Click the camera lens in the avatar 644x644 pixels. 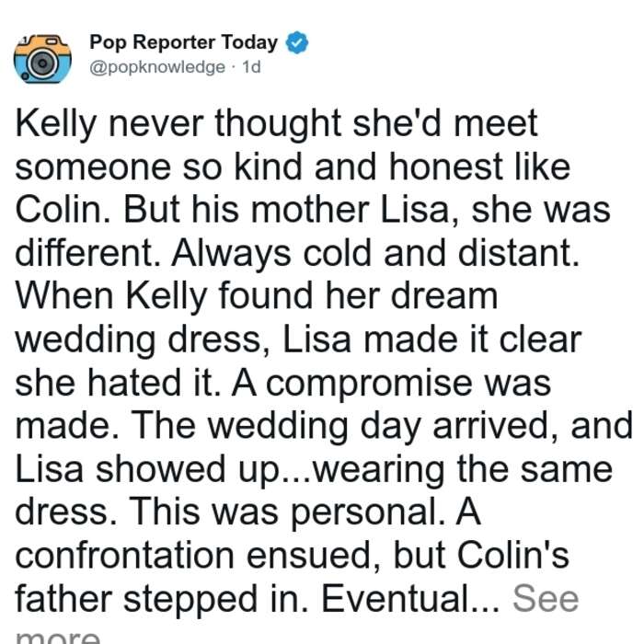coord(42,63)
